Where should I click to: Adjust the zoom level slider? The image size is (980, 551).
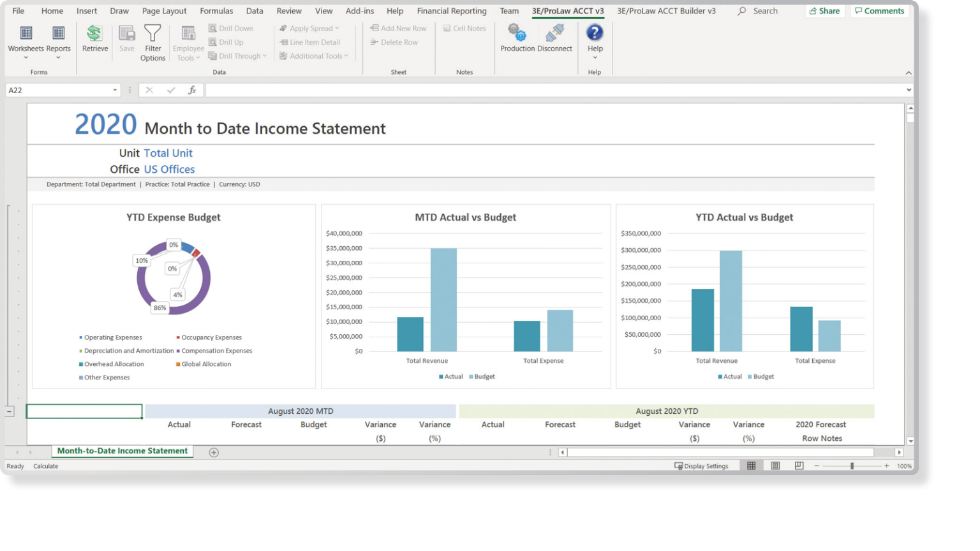point(852,466)
